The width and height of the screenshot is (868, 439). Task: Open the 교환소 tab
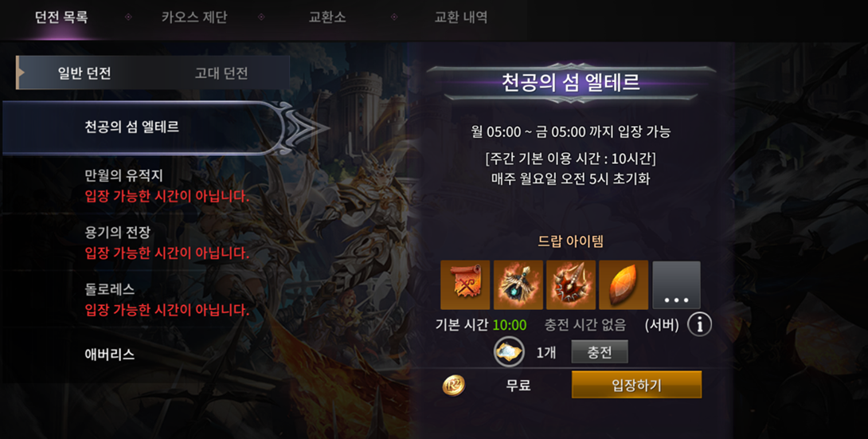click(327, 18)
